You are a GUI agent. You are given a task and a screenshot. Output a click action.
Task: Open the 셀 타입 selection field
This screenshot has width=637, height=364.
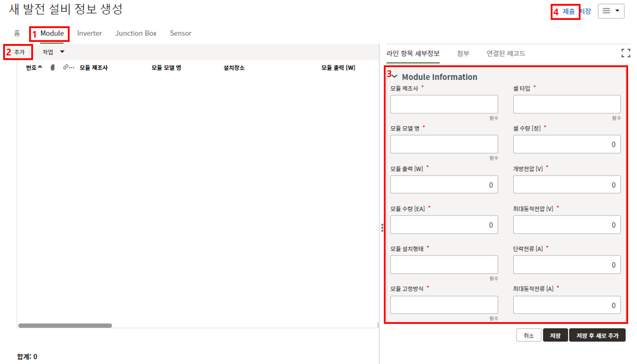pyautogui.click(x=566, y=104)
